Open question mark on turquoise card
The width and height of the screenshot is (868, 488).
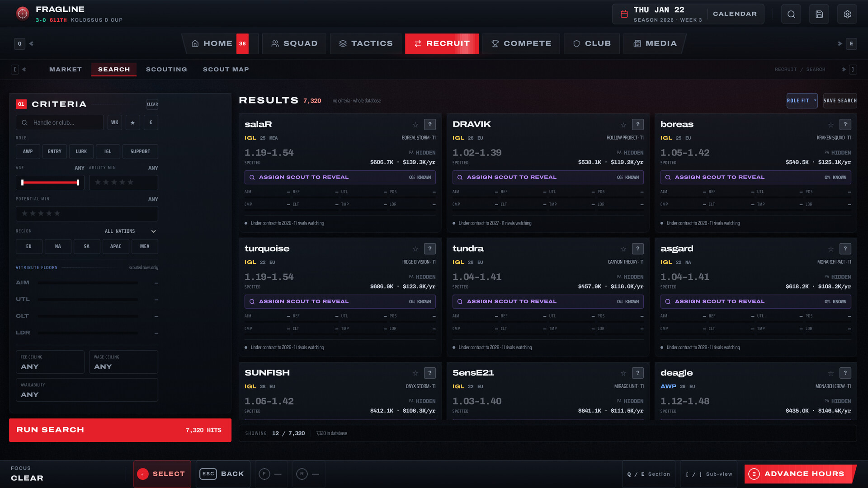point(429,249)
